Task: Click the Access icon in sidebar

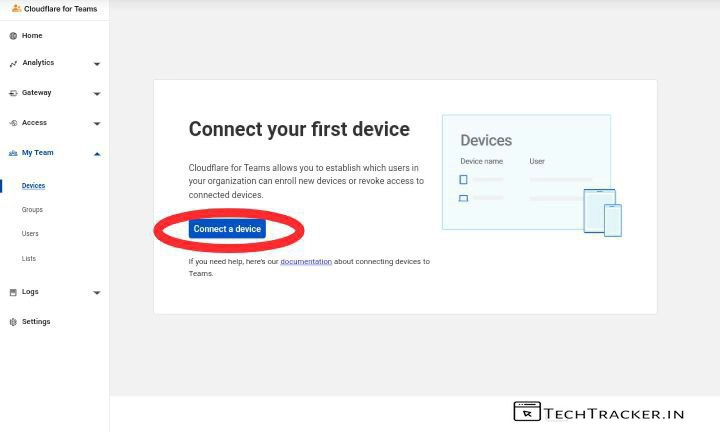Action: point(13,123)
